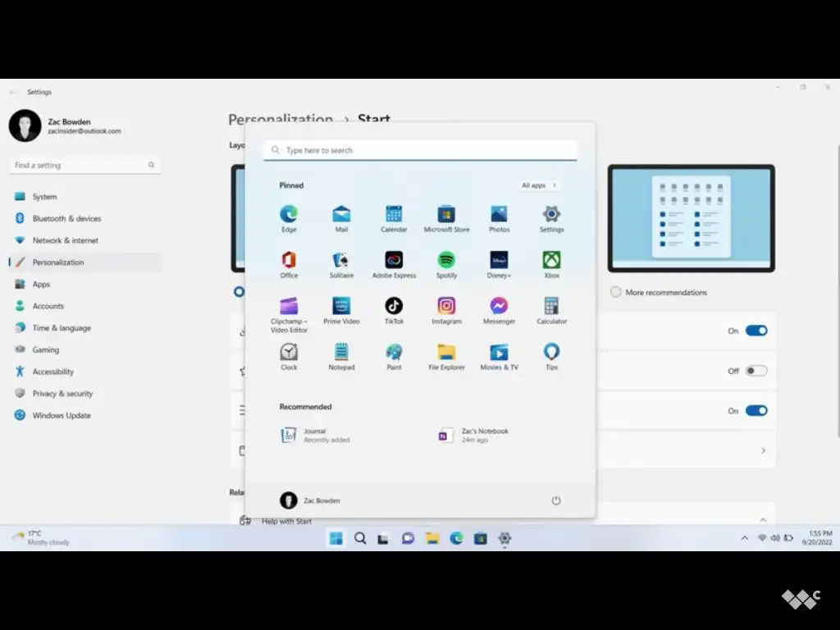
Task: Open pinned Settings gear icon
Action: (551, 218)
